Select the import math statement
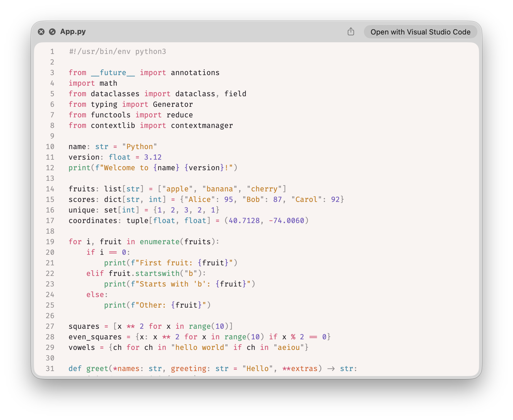 pos(93,83)
